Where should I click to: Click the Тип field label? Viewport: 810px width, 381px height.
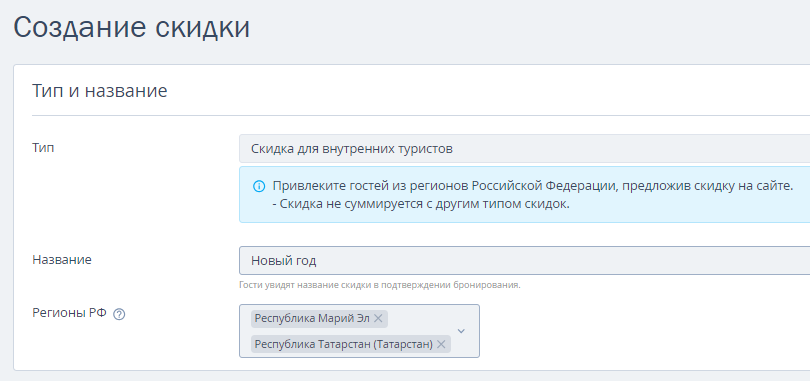(x=43, y=148)
